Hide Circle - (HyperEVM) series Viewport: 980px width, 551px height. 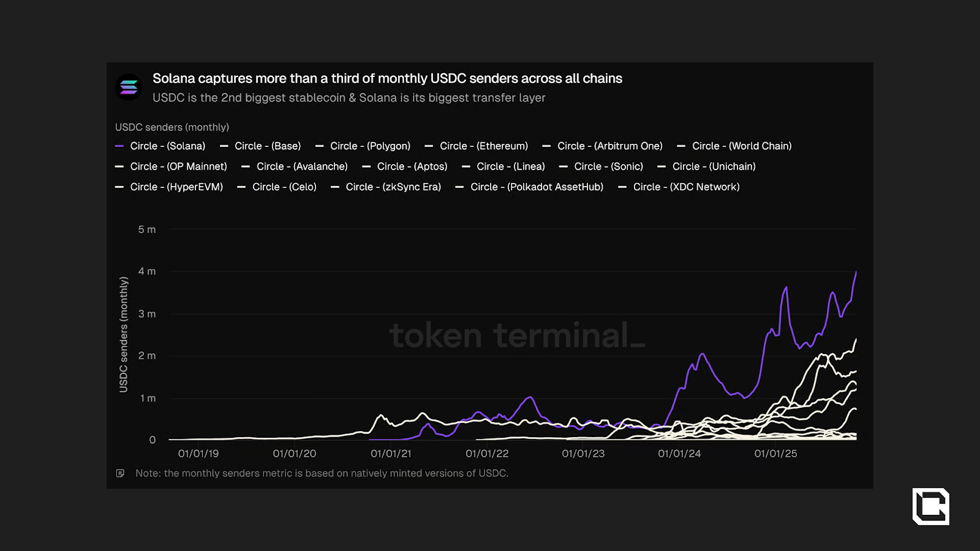[x=176, y=187]
